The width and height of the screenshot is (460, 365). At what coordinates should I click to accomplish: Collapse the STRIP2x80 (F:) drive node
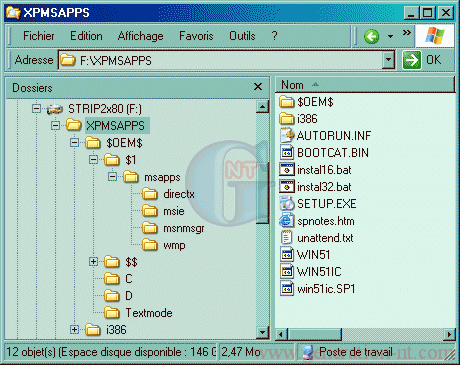tap(36, 109)
